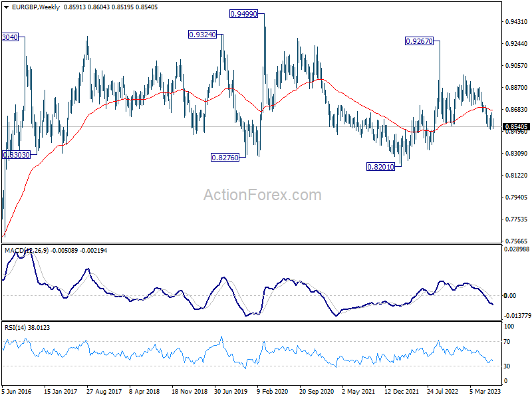Viewport: 532px width, 399px height.
Task: Click the 12 Dec 2021 date label
Action: click(402, 391)
